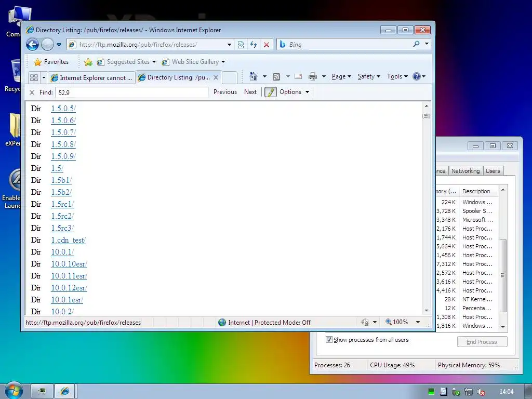The height and width of the screenshot is (399, 532).
Task: Click the Help question mark icon
Action: coord(417,76)
